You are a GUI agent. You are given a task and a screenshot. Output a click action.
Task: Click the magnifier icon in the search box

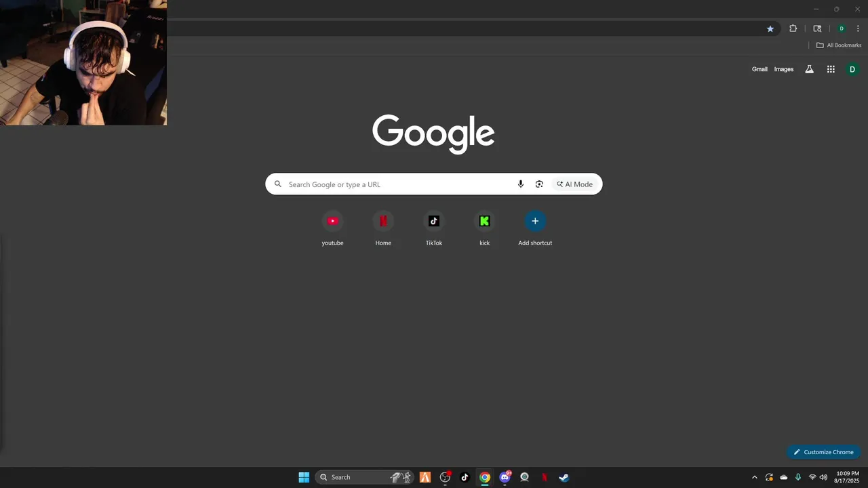278,184
